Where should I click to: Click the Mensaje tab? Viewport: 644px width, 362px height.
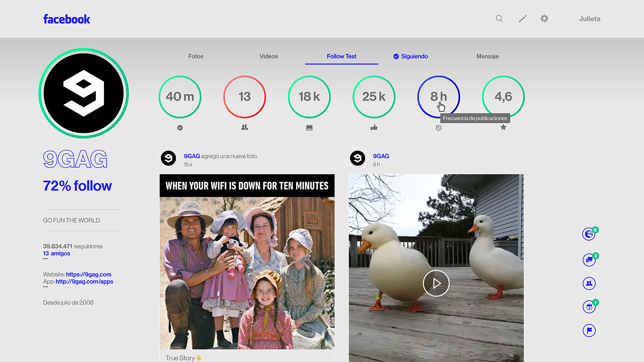[487, 56]
